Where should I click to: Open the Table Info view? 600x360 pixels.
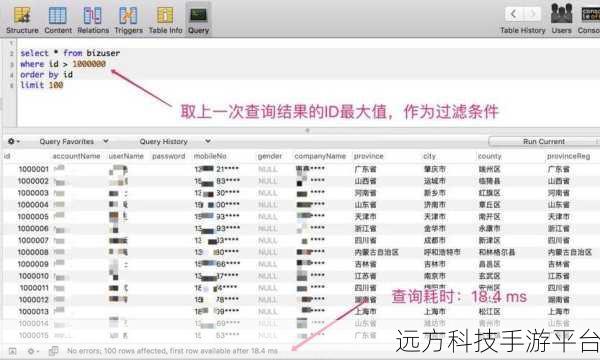coord(165,20)
